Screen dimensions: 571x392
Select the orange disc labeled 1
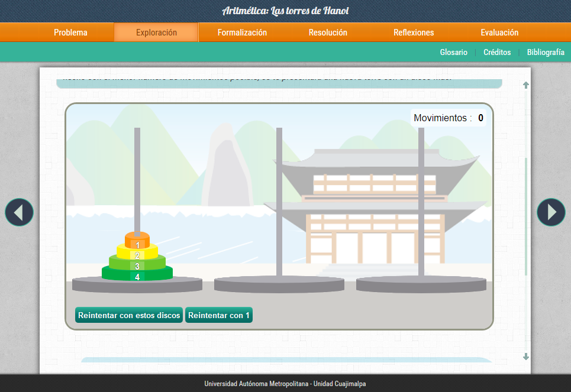(137, 242)
